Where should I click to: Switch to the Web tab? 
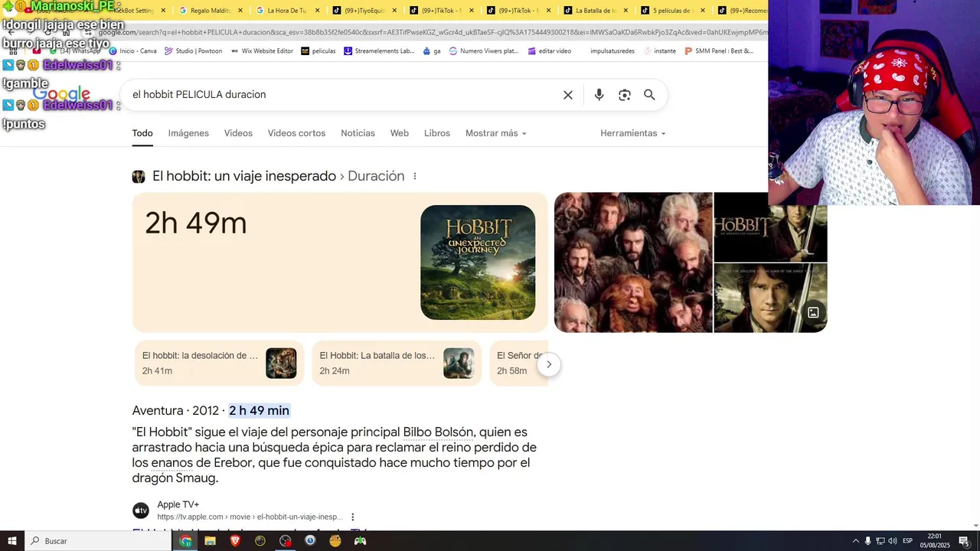tap(400, 133)
